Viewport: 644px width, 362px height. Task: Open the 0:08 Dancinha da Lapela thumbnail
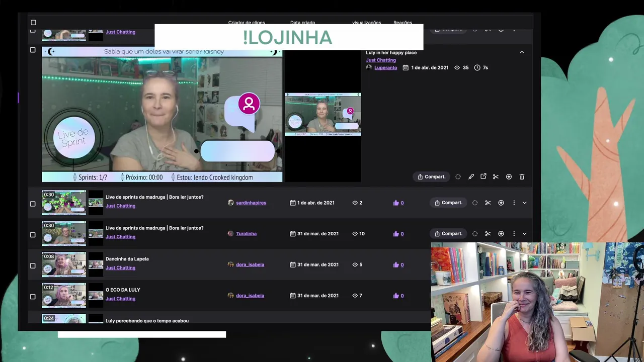(x=64, y=265)
